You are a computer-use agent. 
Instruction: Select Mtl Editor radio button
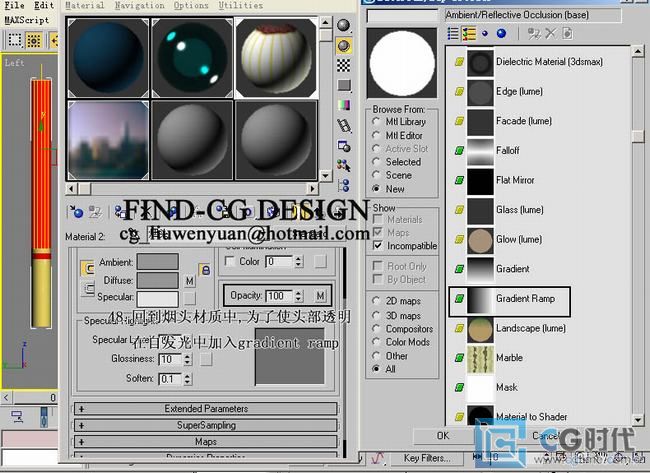point(376,135)
